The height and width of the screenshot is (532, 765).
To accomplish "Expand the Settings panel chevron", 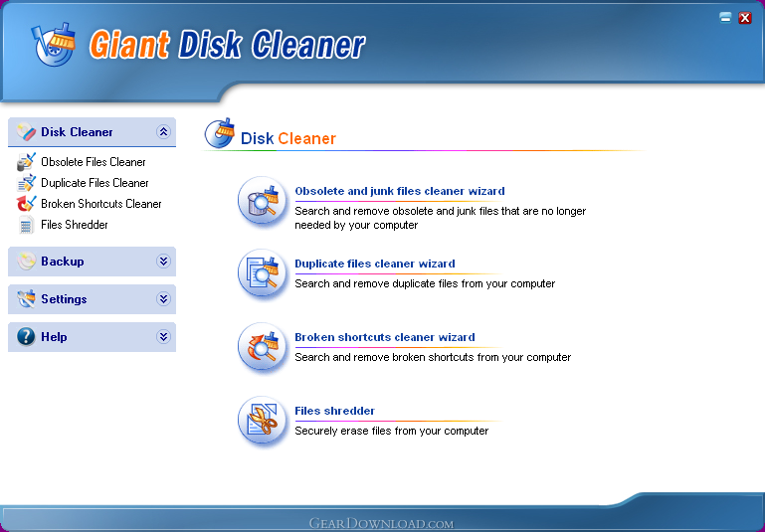I will pos(163,298).
